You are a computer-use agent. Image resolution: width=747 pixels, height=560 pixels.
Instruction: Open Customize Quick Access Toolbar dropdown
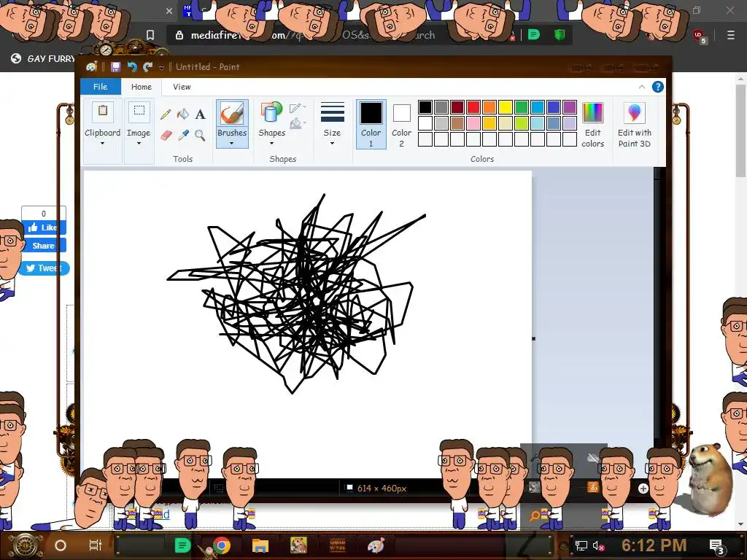click(x=161, y=68)
